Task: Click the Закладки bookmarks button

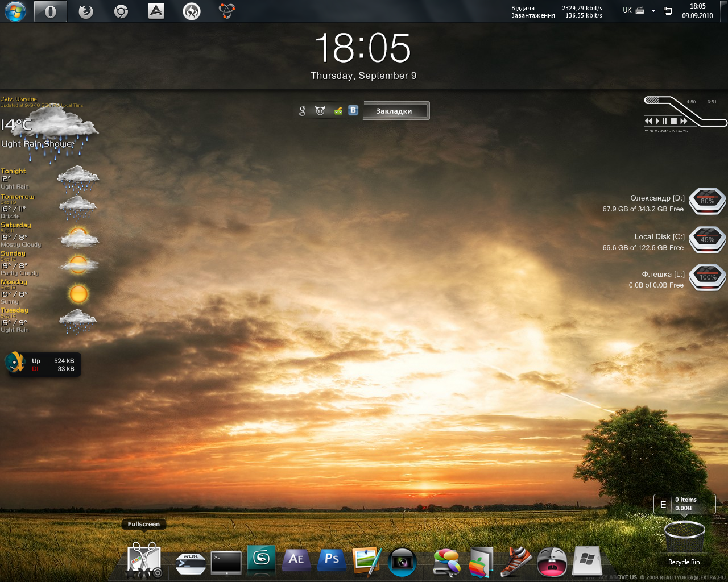Action: pyautogui.click(x=395, y=111)
